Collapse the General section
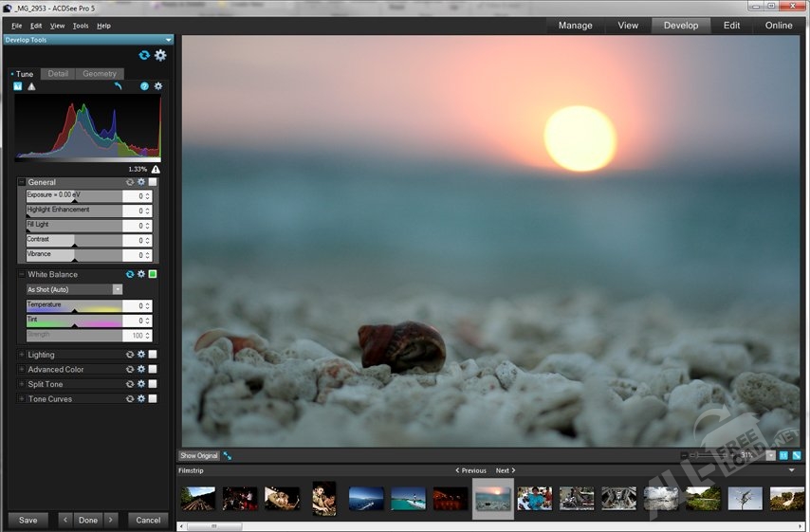This screenshot has height=532, width=810. pos(22,182)
